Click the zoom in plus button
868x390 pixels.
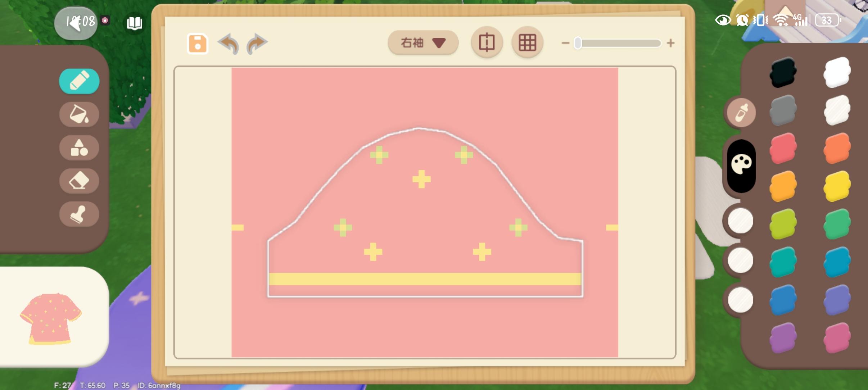pyautogui.click(x=670, y=43)
